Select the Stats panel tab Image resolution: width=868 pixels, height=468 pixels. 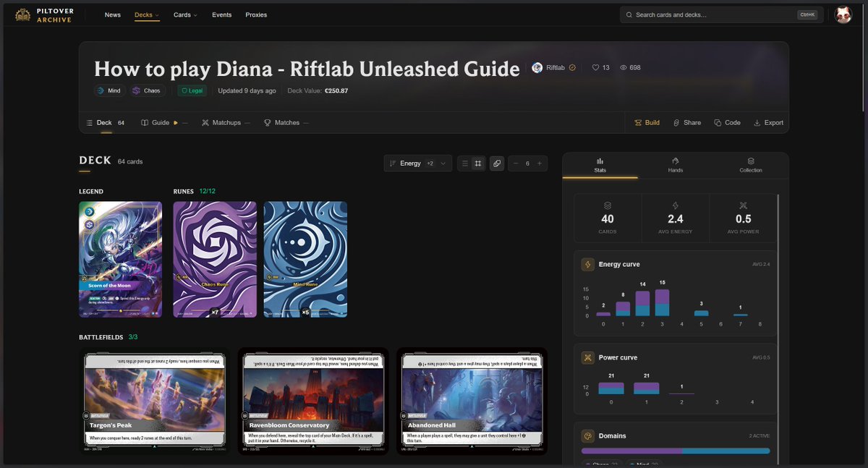tap(600, 165)
